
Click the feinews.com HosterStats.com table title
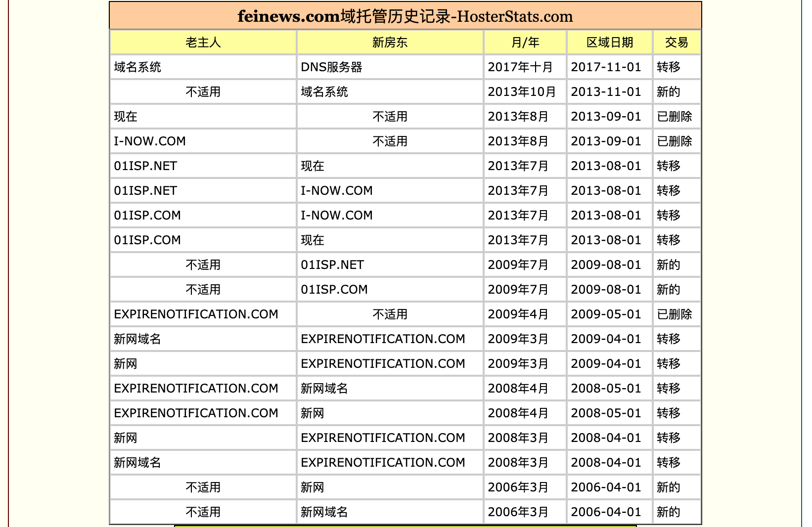click(405, 16)
